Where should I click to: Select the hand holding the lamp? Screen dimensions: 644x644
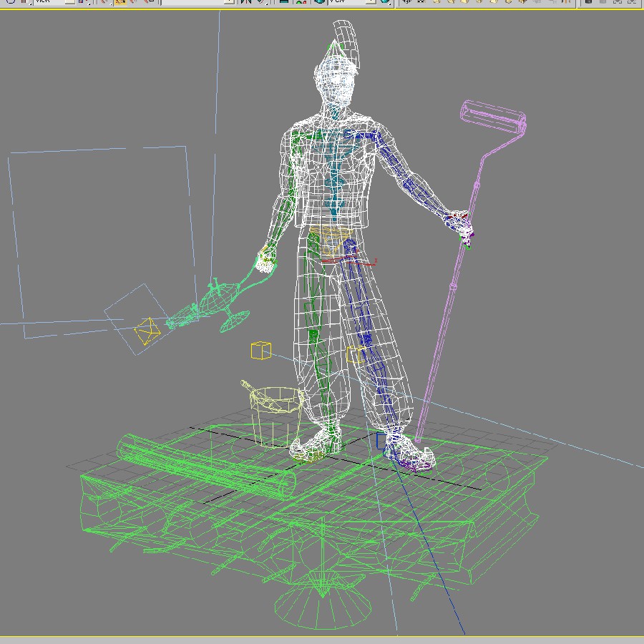tap(267, 260)
